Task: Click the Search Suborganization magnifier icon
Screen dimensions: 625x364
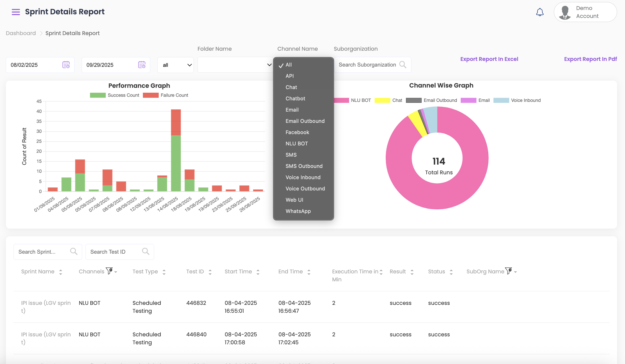Action: tap(403, 65)
